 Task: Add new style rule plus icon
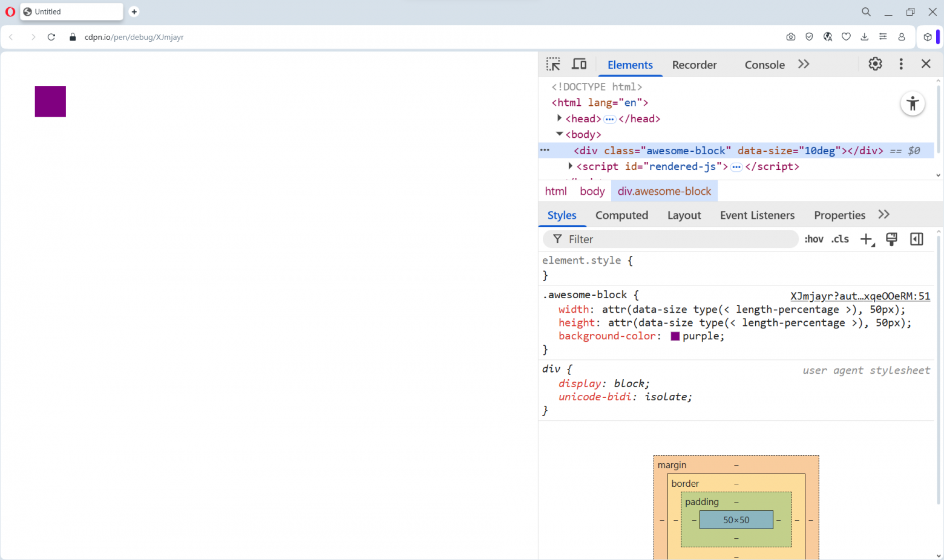pyautogui.click(x=867, y=239)
